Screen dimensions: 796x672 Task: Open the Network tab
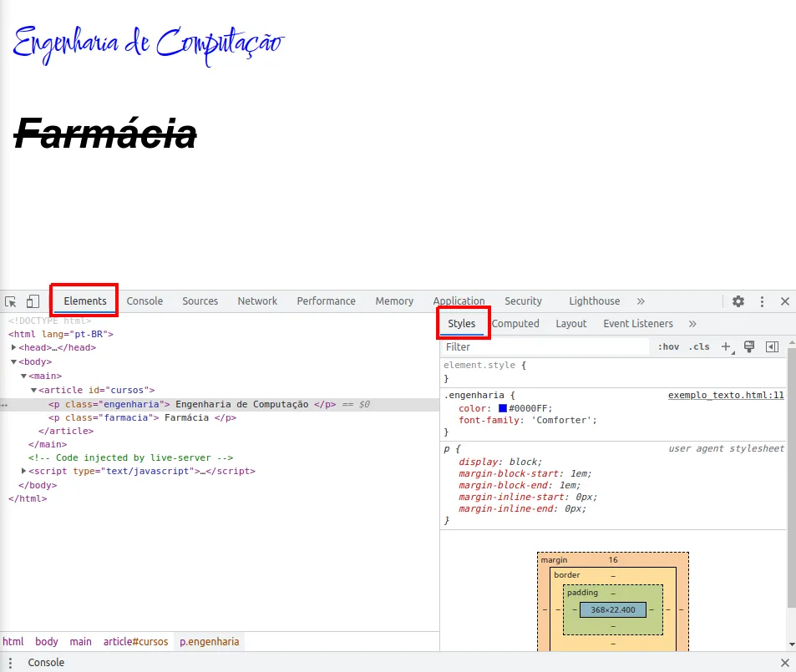[x=257, y=301]
